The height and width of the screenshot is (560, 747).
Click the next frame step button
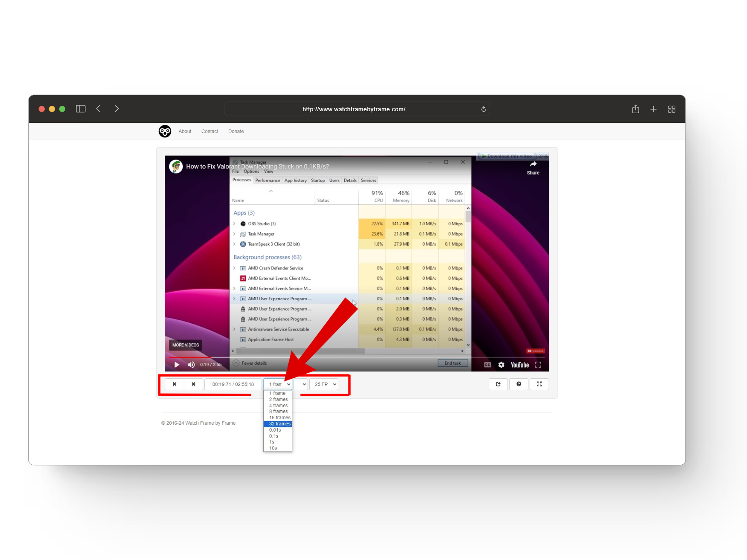point(193,384)
